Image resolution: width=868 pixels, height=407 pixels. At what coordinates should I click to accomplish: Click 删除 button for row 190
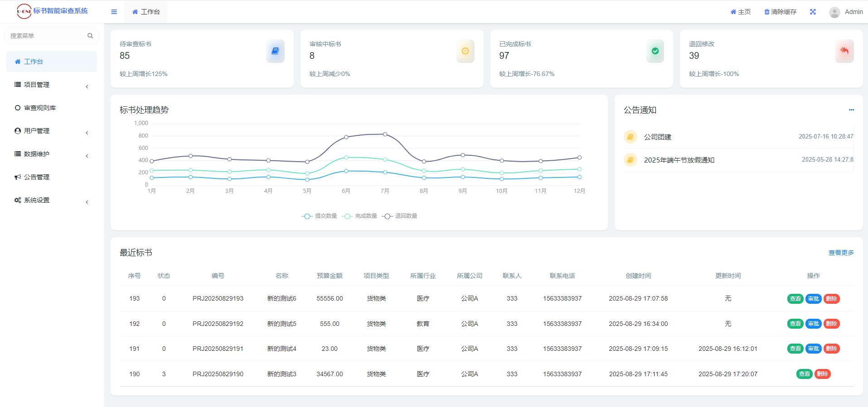[x=822, y=374]
